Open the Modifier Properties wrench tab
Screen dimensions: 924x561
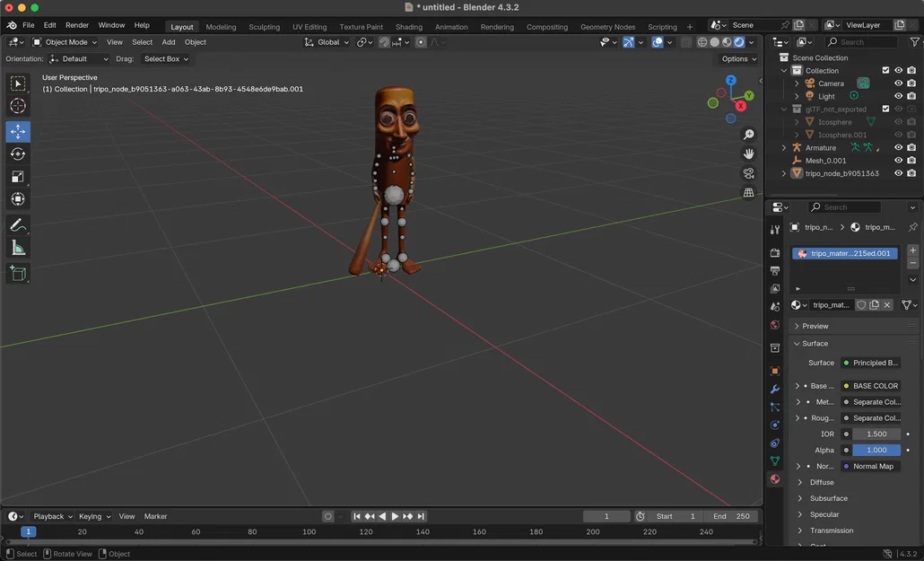tap(776, 389)
